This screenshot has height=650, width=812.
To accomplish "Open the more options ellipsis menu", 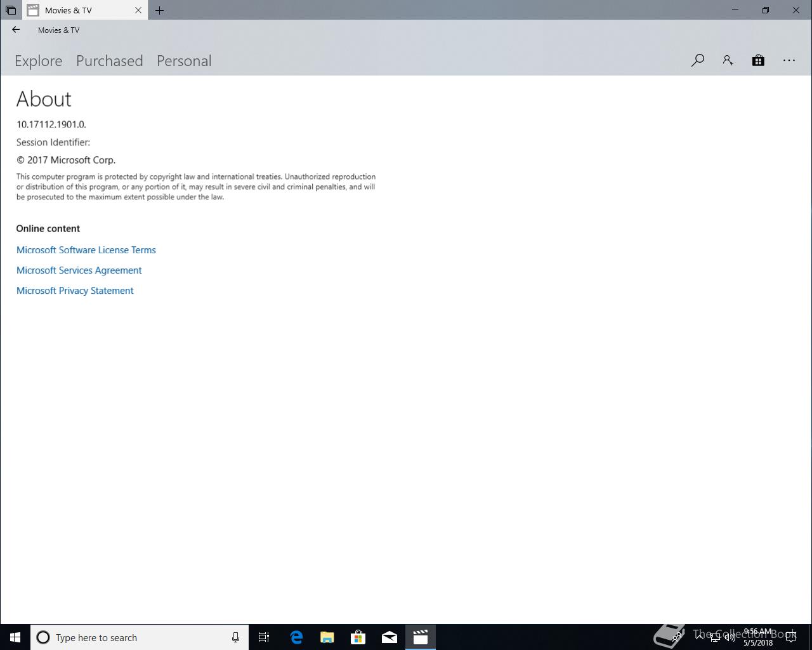I will click(x=789, y=60).
